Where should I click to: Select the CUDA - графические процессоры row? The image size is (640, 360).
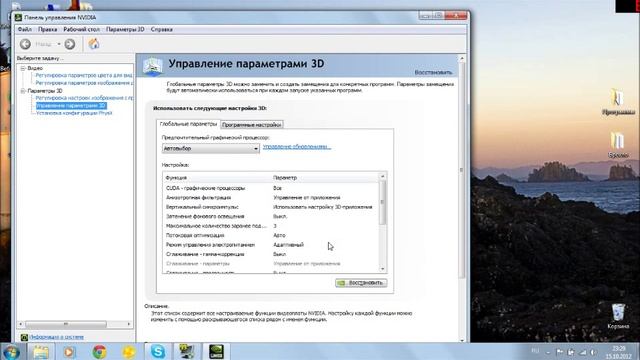271,188
